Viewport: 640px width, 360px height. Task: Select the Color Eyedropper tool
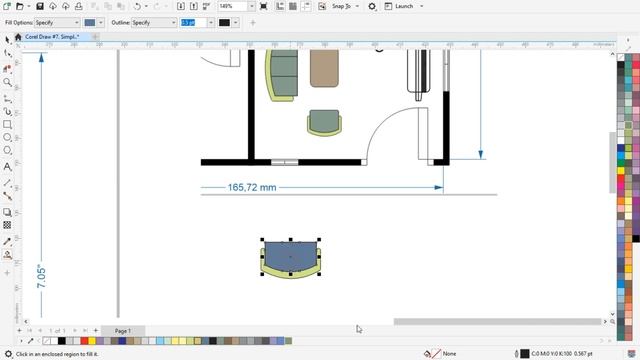point(7,241)
